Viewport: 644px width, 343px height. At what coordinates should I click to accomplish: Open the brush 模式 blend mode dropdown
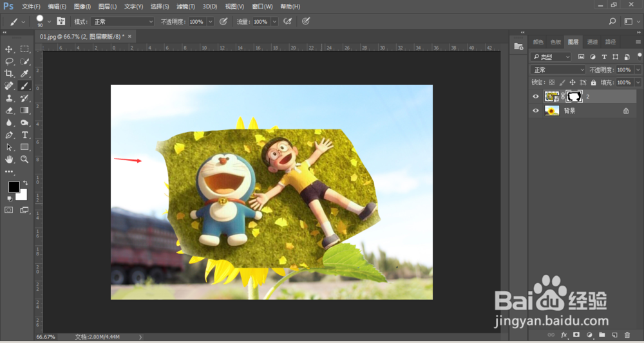(122, 22)
